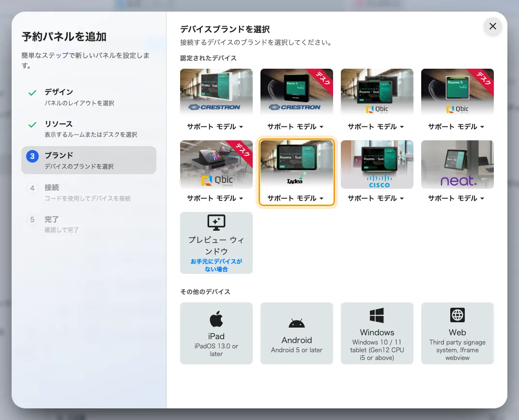The height and width of the screenshot is (420, 519).
Task: Click コードを使用してデバイスを接続 subtitle
Action: [88, 198]
